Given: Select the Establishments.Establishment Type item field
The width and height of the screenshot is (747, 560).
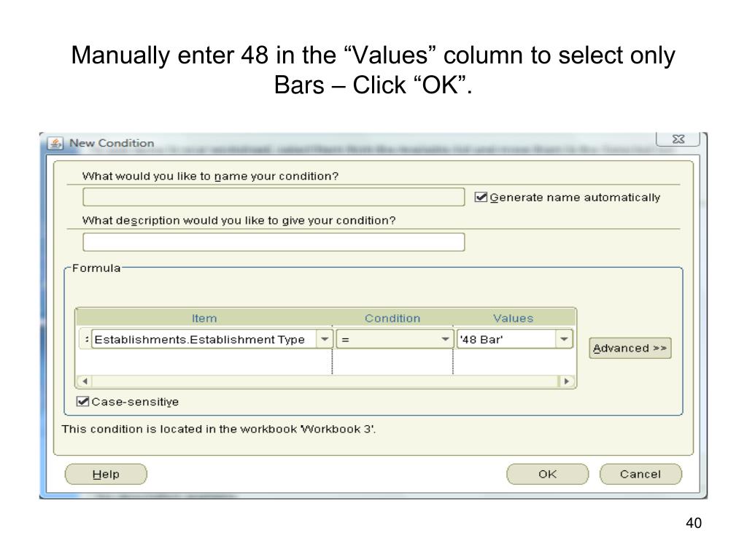Looking at the screenshot, I should coord(203,339).
